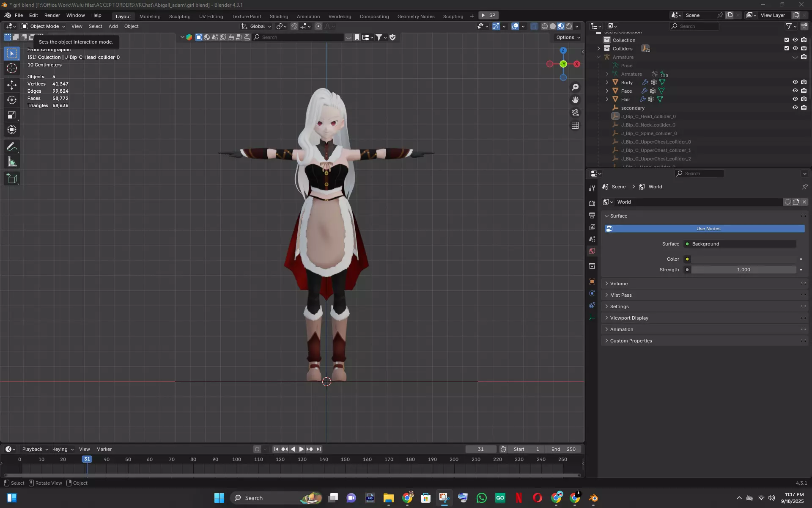Switch to the Sculpting workspace tab
The image size is (812, 508).
(x=180, y=17)
